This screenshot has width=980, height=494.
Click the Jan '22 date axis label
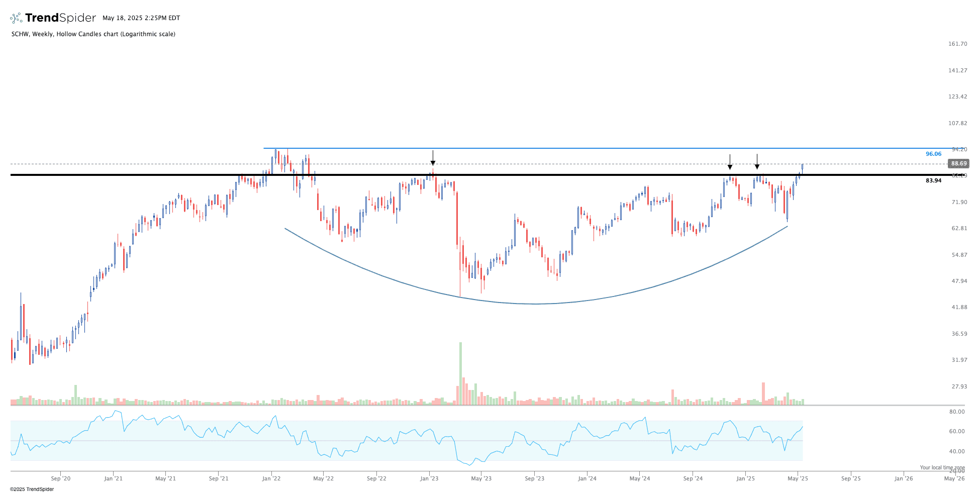271,478
